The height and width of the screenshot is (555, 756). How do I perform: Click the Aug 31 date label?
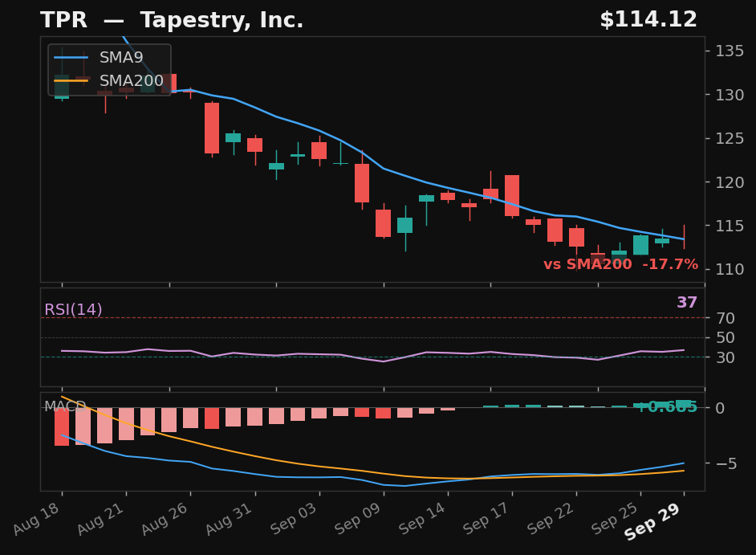tap(230, 518)
